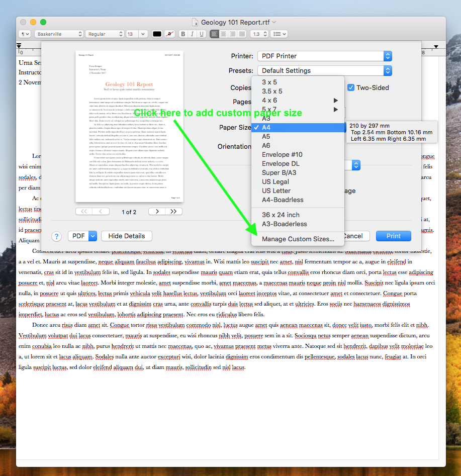Image resolution: width=461 pixels, height=476 pixels.
Task: Select Envelope DL paper size
Action: coord(298,164)
